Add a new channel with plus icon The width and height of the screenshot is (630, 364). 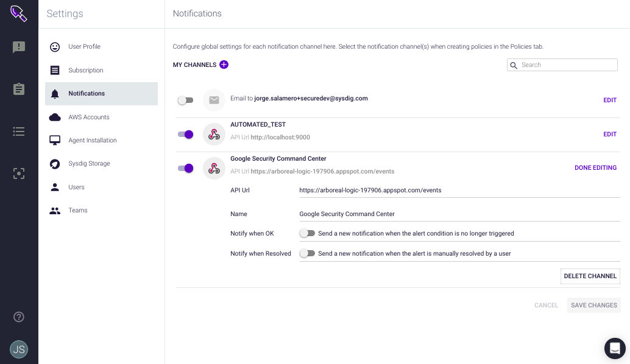tap(224, 65)
